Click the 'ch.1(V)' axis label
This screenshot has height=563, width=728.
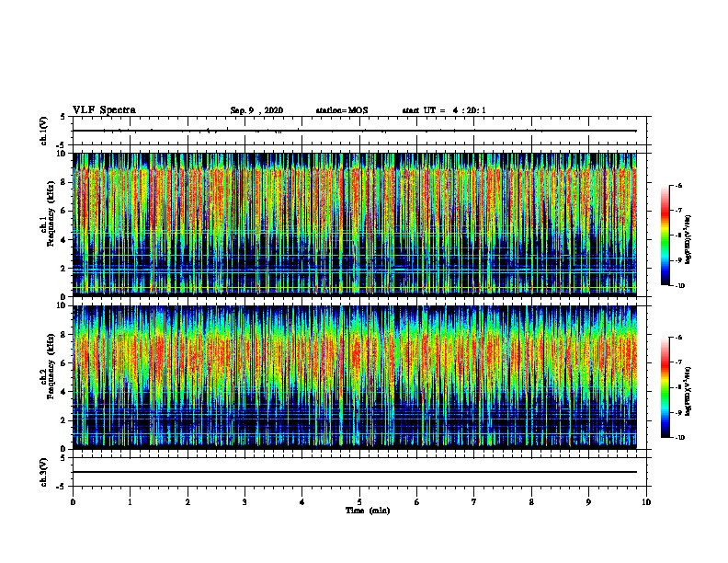pos(44,131)
